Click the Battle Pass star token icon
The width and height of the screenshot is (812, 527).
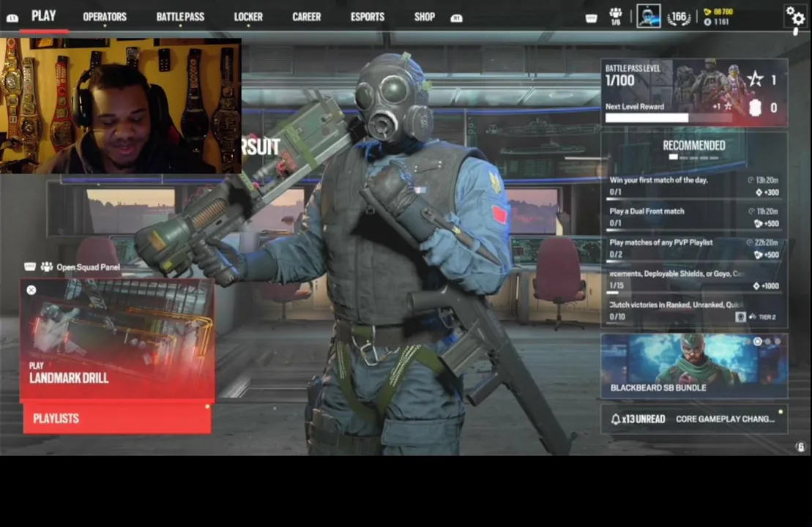(755, 79)
